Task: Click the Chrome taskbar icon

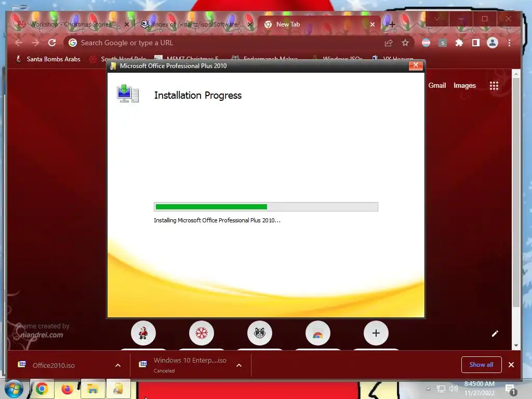Action: pos(42,389)
